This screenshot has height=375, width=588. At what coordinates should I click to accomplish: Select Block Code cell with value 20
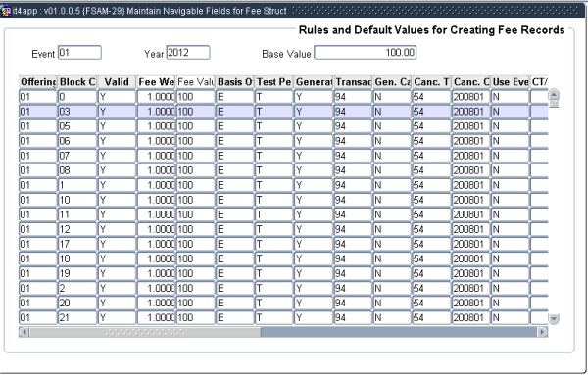click(x=77, y=304)
